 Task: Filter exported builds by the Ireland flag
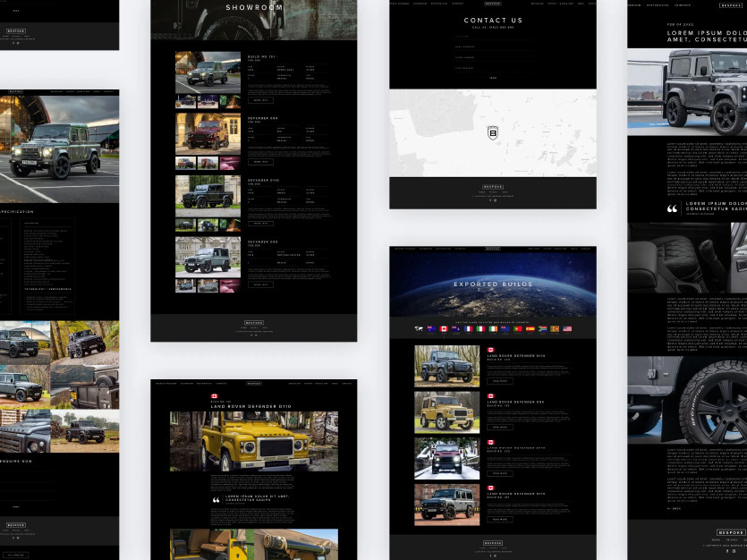click(x=493, y=328)
